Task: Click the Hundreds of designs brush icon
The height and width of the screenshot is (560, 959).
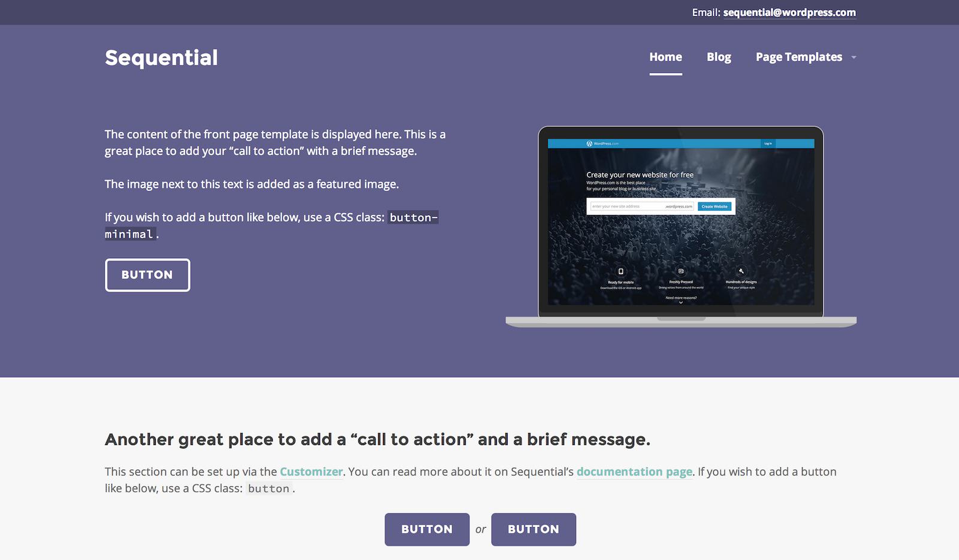Action: tap(741, 271)
